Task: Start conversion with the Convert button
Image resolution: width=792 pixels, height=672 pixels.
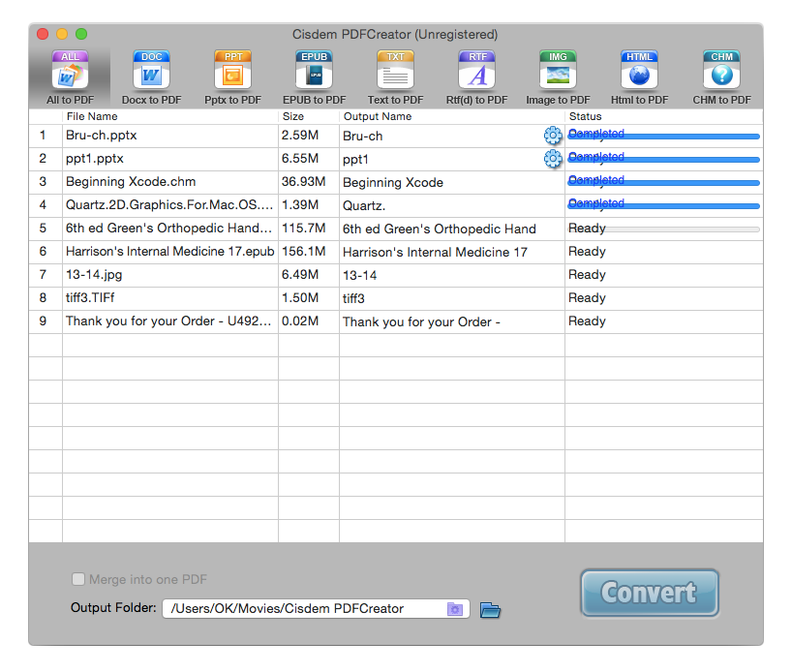Action: point(650,593)
